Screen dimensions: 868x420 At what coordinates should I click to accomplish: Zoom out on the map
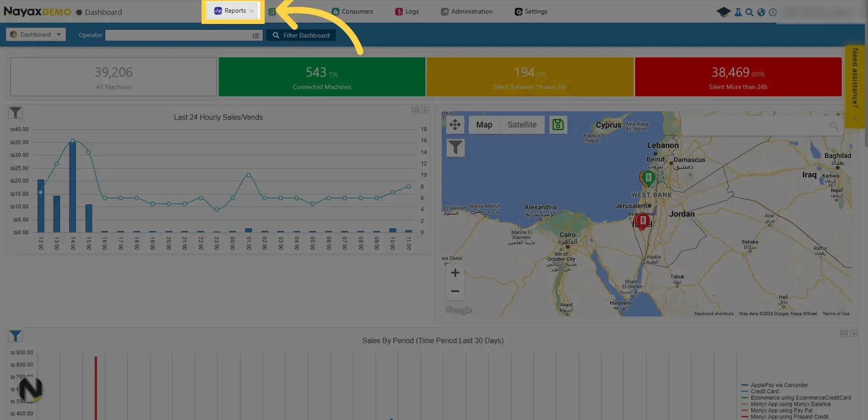point(455,291)
